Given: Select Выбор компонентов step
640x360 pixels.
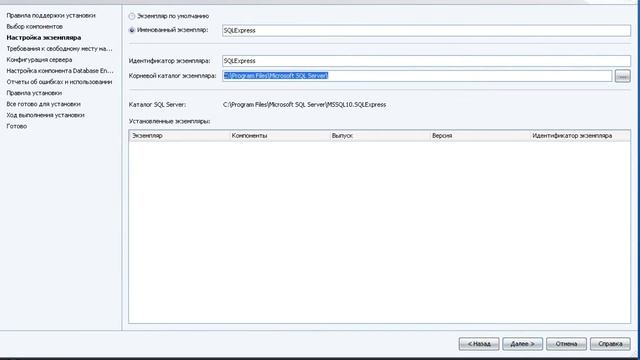Looking at the screenshot, I should (35, 27).
